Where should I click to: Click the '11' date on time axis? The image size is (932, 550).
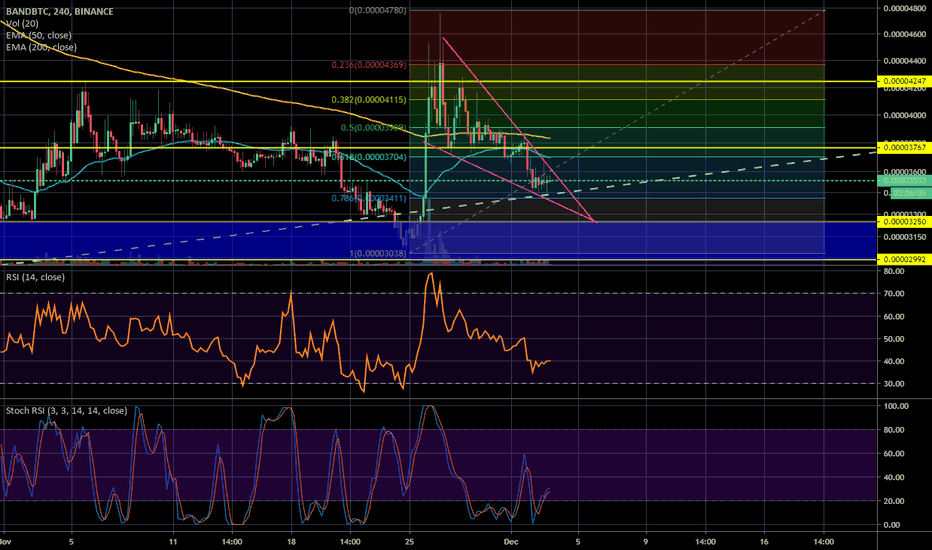click(x=173, y=542)
